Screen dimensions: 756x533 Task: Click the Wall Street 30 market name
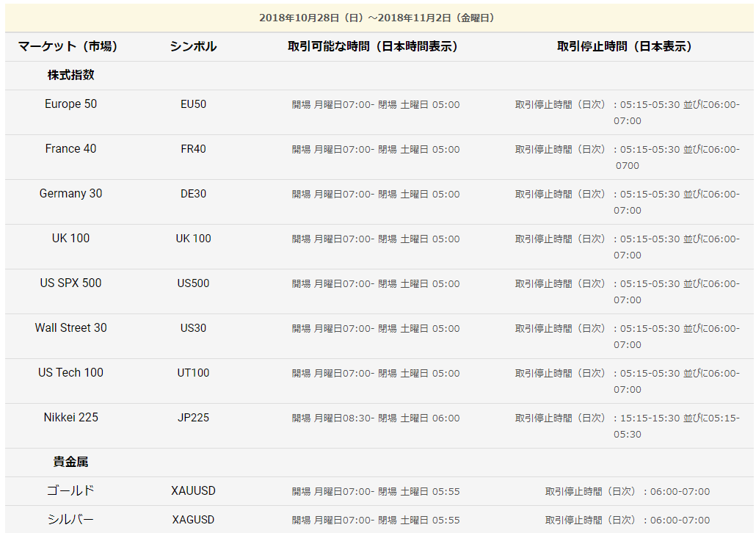(x=71, y=328)
